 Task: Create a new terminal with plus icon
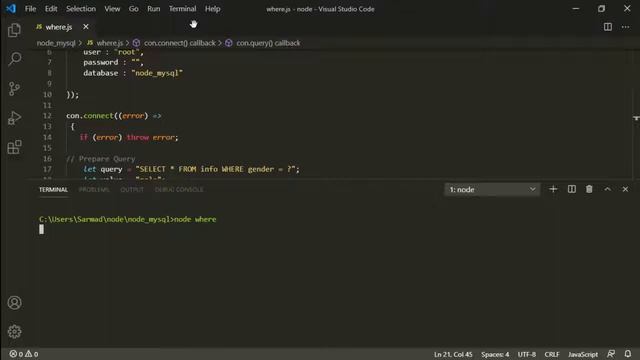553,189
